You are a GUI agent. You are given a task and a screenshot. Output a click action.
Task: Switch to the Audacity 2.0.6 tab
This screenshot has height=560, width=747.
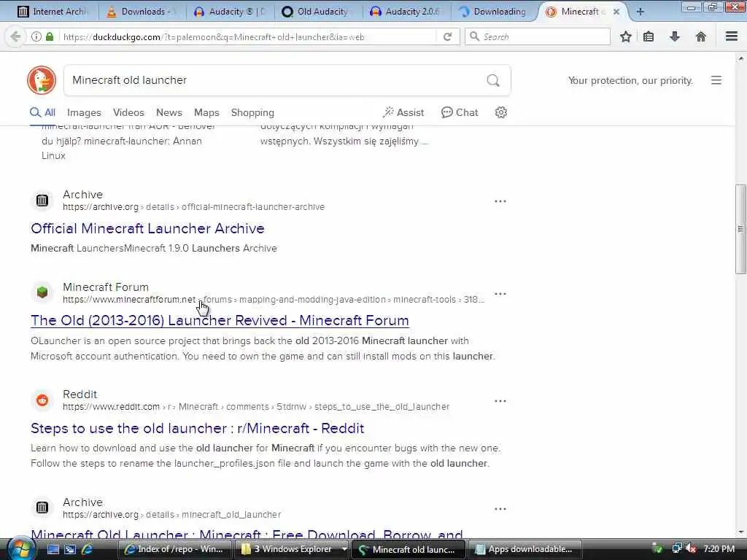click(x=406, y=12)
